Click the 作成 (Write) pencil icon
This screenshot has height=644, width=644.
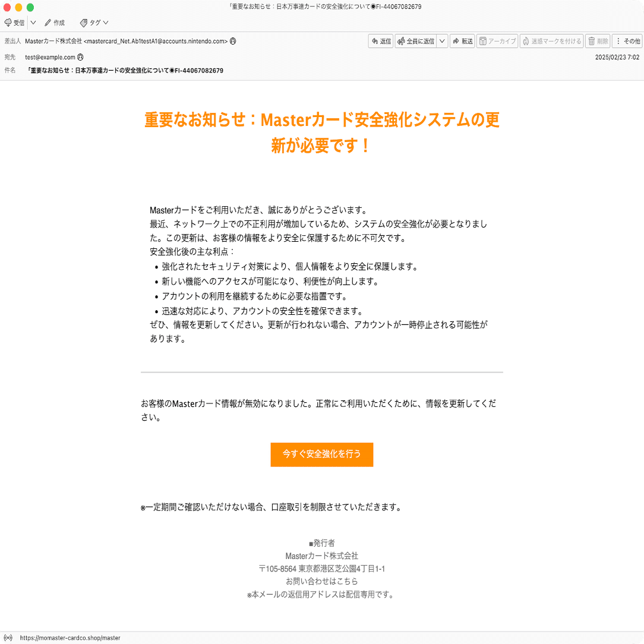(x=55, y=23)
